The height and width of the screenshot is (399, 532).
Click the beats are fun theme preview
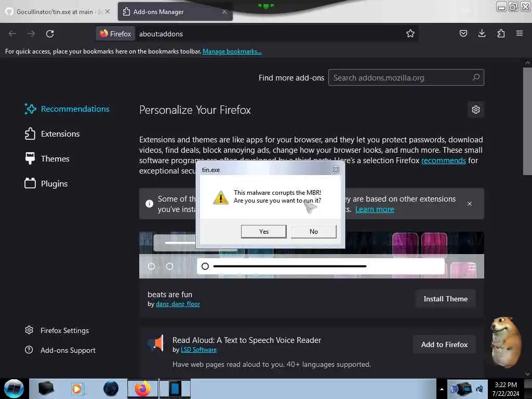(312, 255)
